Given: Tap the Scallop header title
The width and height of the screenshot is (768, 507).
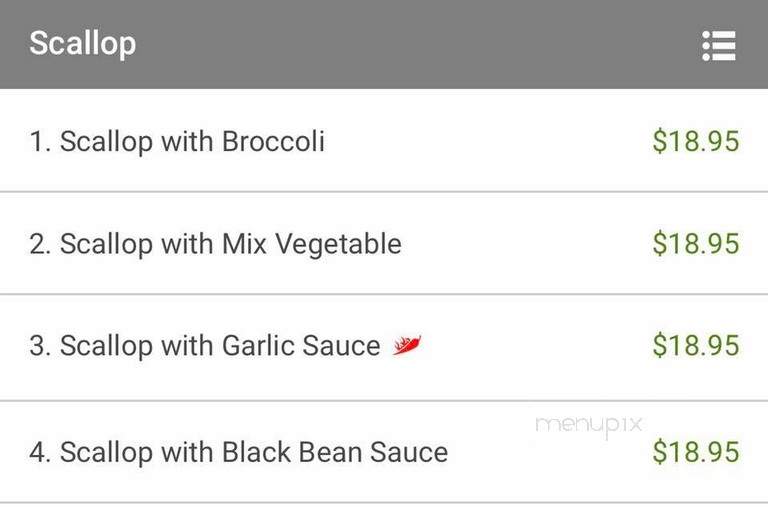Looking at the screenshot, I should (83, 44).
